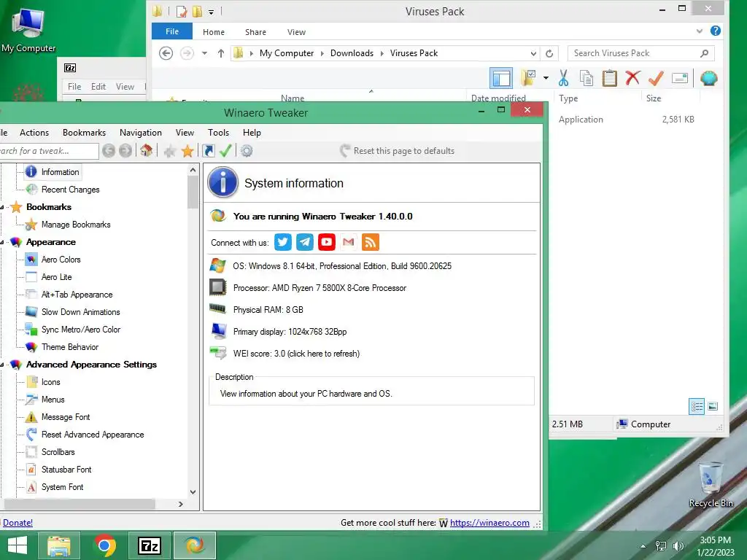Collapse Advanced Appearance Settings tree group

[2, 365]
